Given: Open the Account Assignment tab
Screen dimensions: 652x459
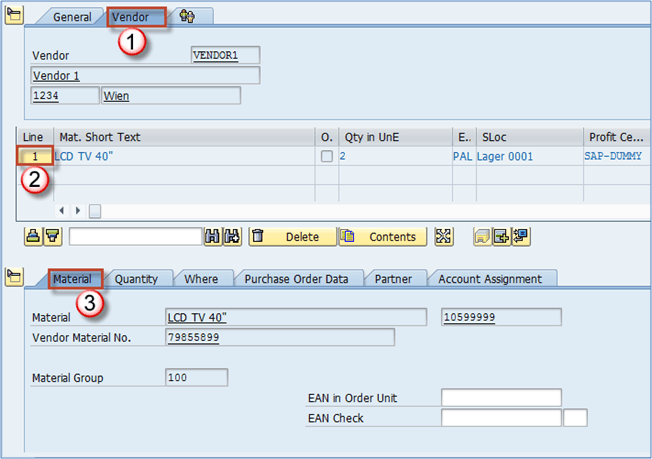Looking at the screenshot, I should (x=490, y=279).
